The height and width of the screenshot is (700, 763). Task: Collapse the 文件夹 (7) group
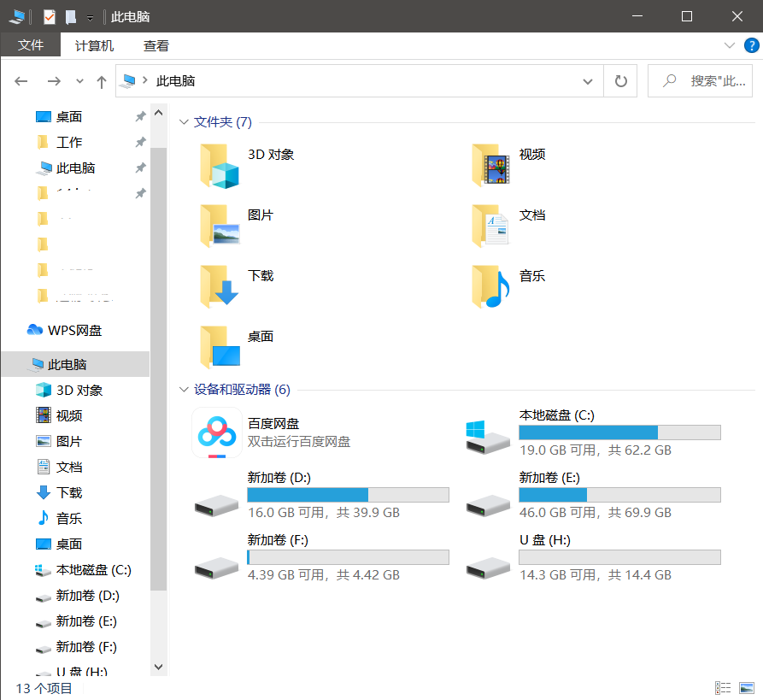[x=184, y=122]
